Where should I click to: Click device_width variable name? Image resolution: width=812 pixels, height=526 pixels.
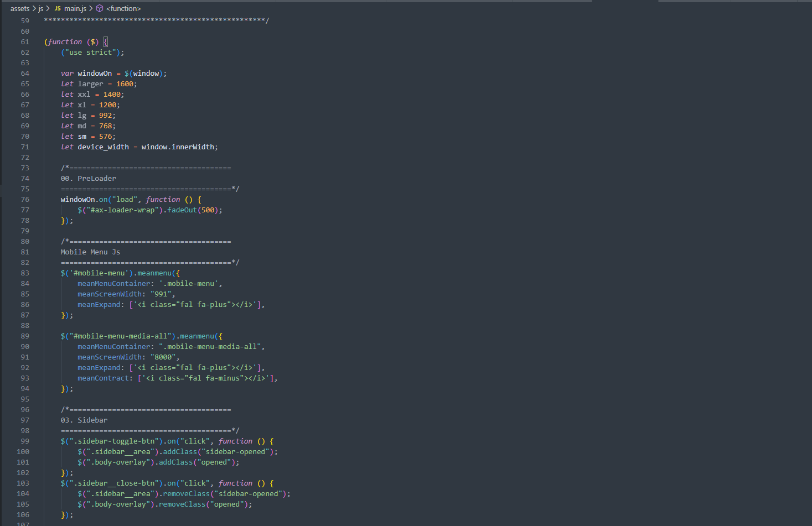coord(103,147)
